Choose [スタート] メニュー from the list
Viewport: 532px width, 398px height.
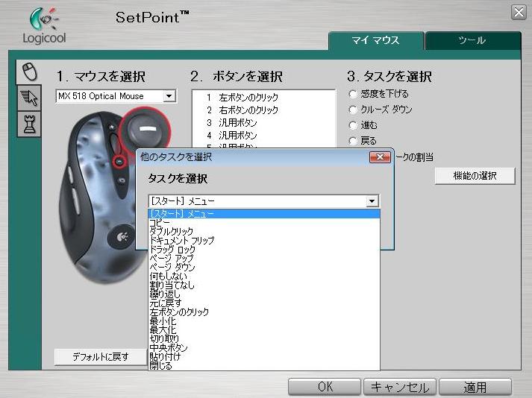(x=264, y=214)
